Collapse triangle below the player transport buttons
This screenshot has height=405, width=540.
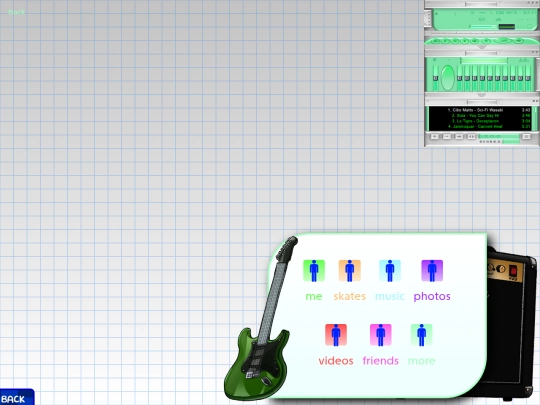pos(482,47)
